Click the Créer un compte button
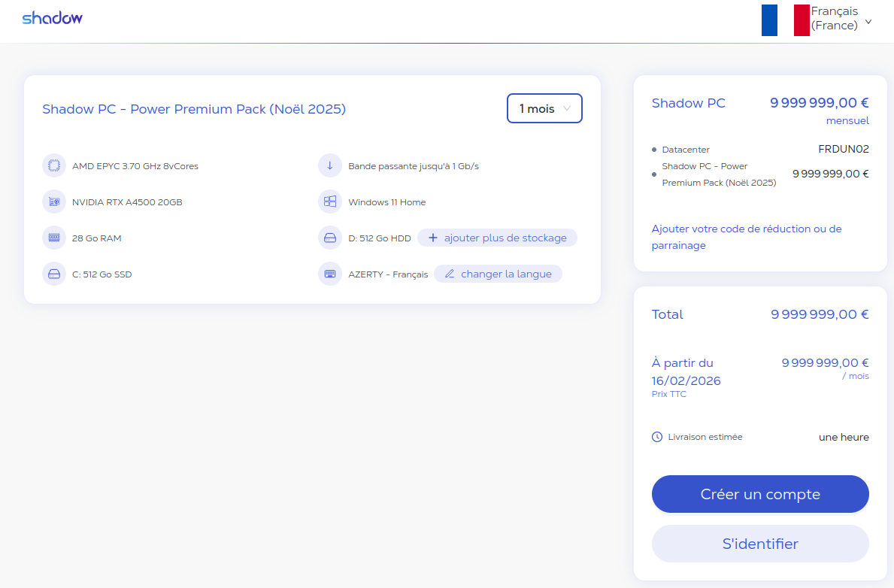Screen dimensions: 894x588 (x=760, y=494)
